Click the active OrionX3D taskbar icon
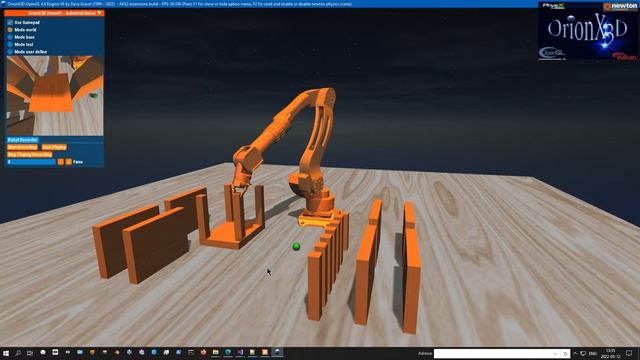Screen dimensions: 640x360 [277, 353]
